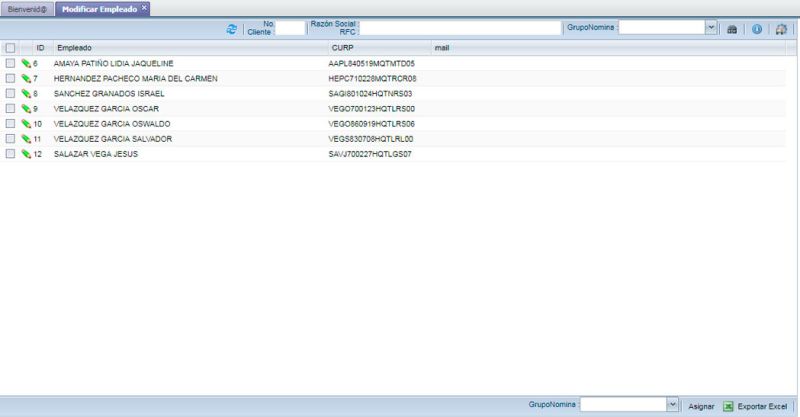Click edit pencil icon for employee ID 6

click(x=26, y=63)
